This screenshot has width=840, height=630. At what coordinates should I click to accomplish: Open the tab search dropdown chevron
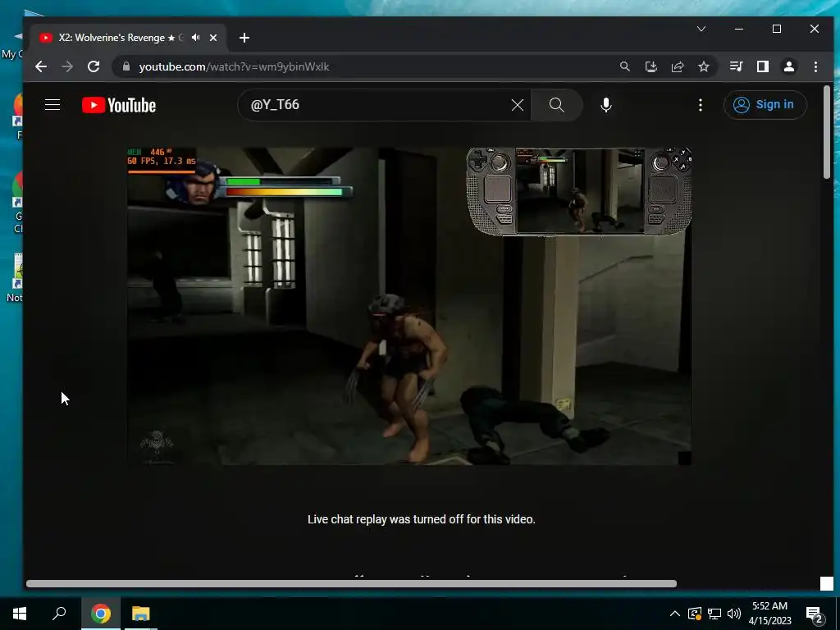[701, 29]
